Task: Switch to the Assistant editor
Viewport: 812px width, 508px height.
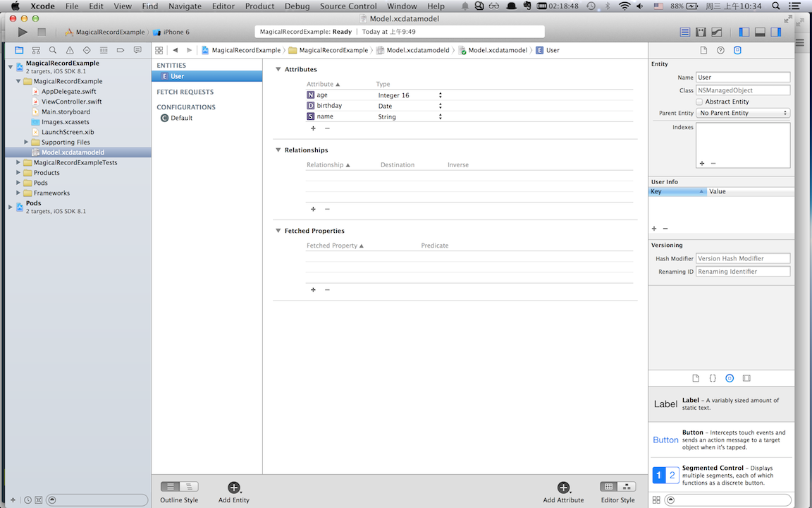Action: 701,32
